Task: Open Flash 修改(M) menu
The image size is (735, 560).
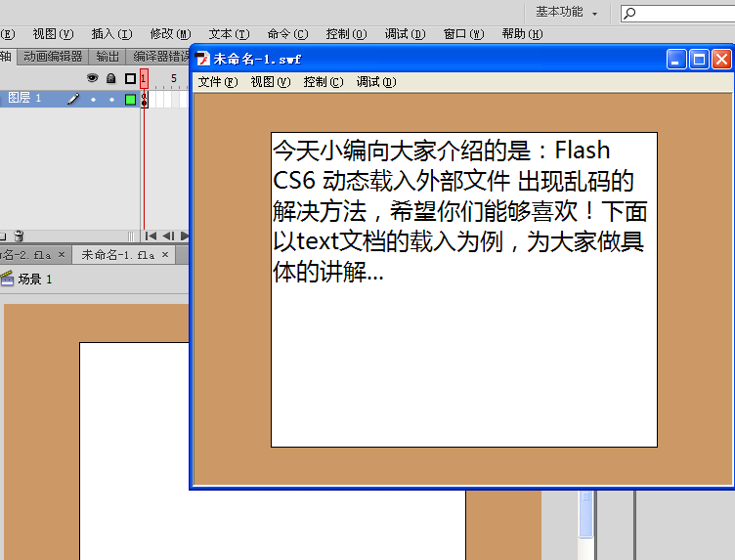Action: [170, 34]
